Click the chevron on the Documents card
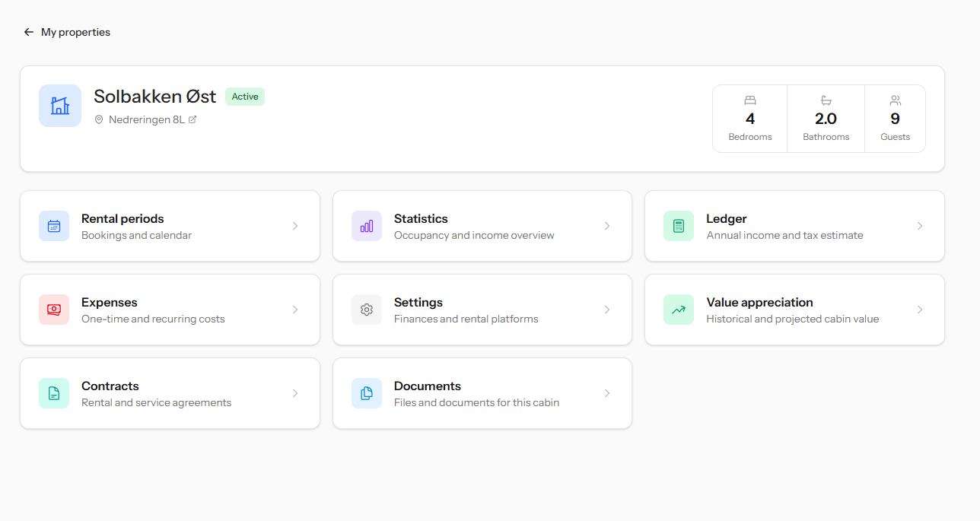 point(607,393)
